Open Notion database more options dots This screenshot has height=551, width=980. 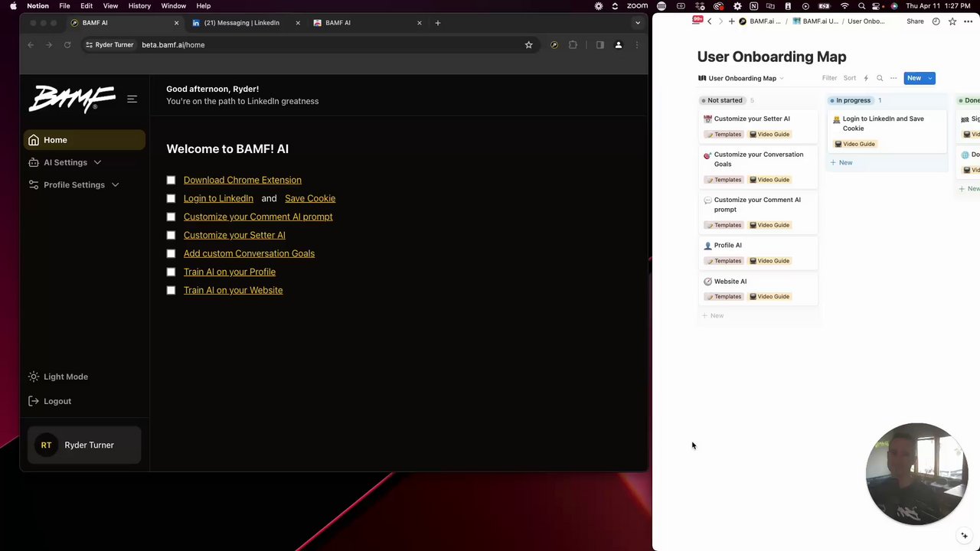point(893,78)
